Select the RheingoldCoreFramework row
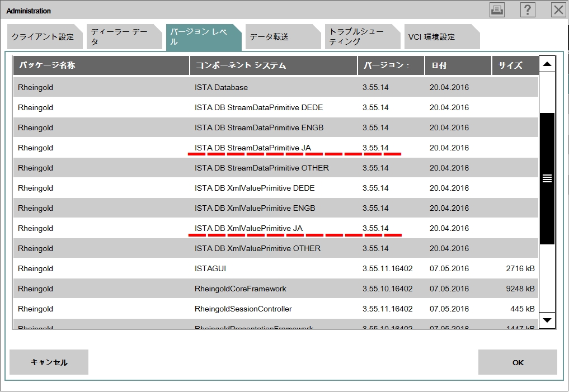Viewport: 569px width, 392px height. coord(276,289)
